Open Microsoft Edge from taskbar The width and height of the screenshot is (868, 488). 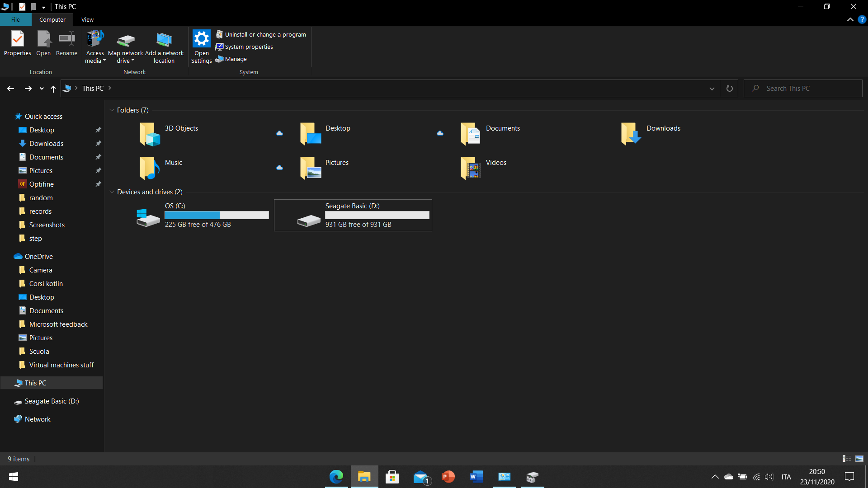coord(336,477)
